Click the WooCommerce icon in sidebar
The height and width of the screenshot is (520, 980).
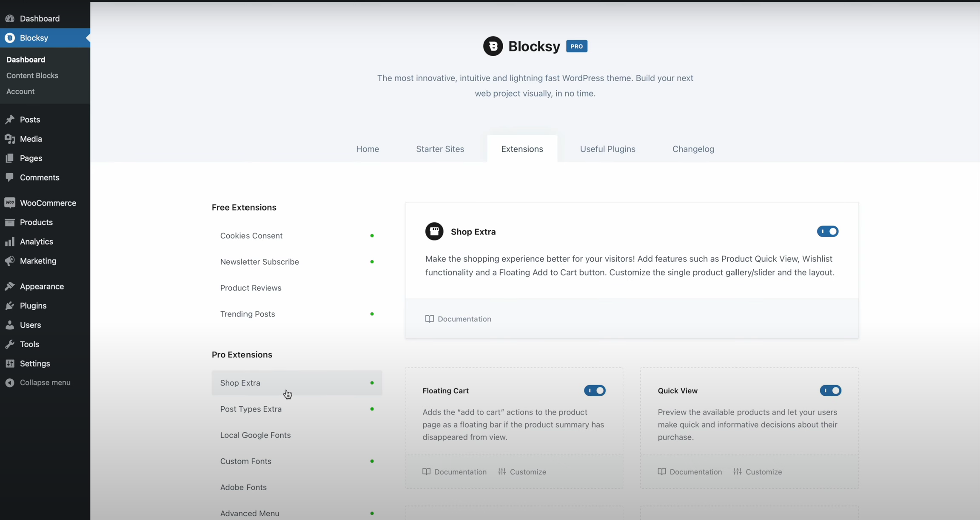click(10, 203)
